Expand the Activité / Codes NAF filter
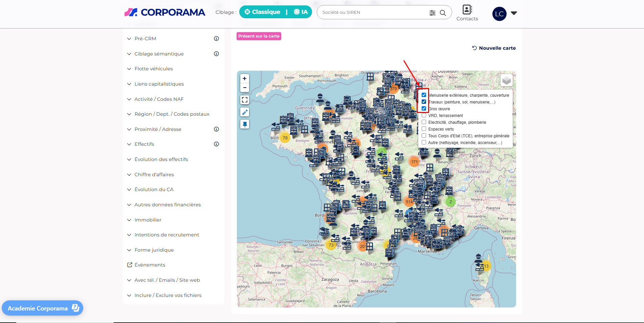The height and width of the screenshot is (323, 644). 159,99
